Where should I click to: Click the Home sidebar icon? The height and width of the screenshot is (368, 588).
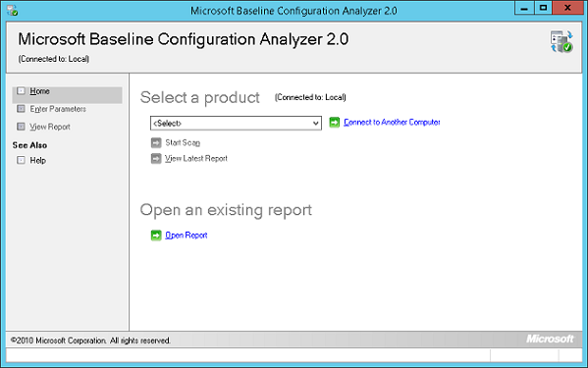click(x=21, y=91)
